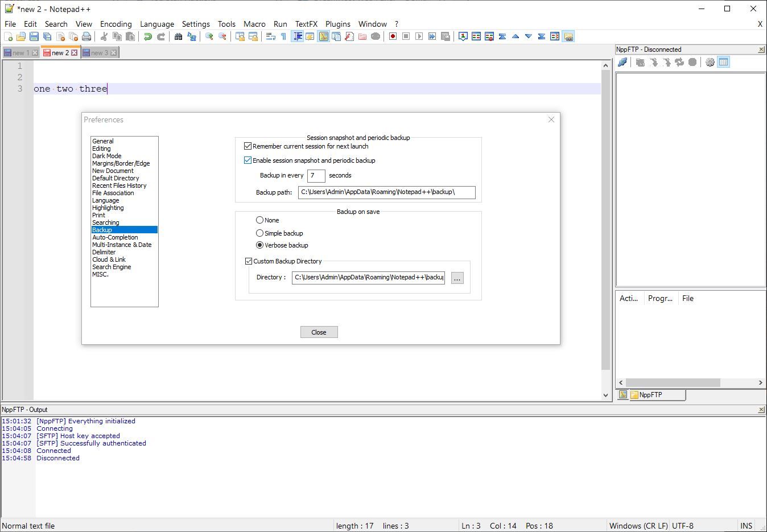Click the NppFTP Connect icon
767x532 pixels.
pyautogui.click(x=622, y=62)
